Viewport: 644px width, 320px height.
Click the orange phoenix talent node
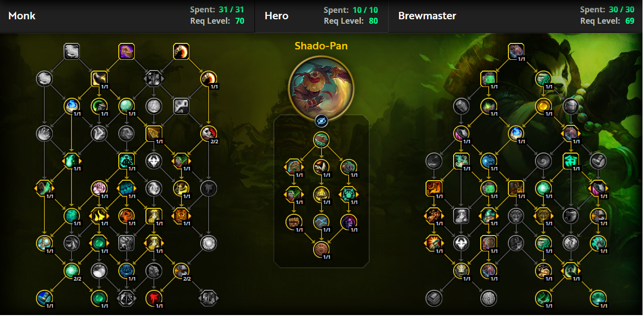click(127, 215)
